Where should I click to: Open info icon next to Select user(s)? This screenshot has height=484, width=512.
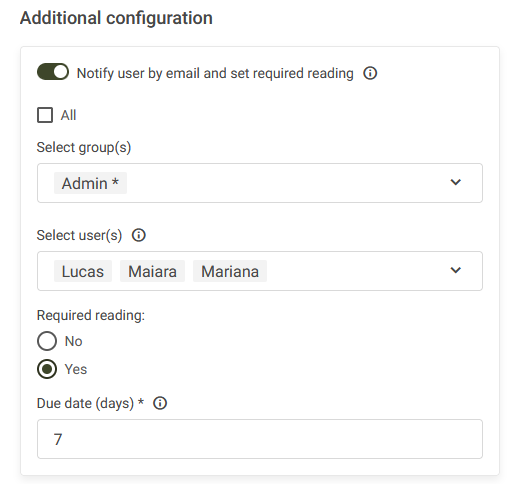coord(139,235)
